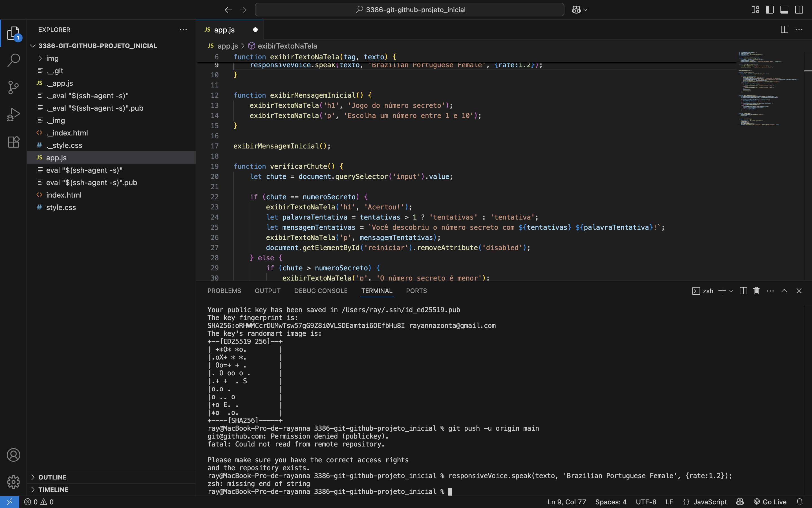This screenshot has width=812, height=508.
Task: Open the terminal launch profile dropdown arrow
Action: [x=731, y=291]
